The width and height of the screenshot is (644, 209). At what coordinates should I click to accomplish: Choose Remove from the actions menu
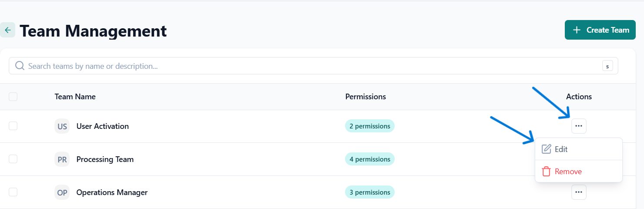(x=568, y=172)
